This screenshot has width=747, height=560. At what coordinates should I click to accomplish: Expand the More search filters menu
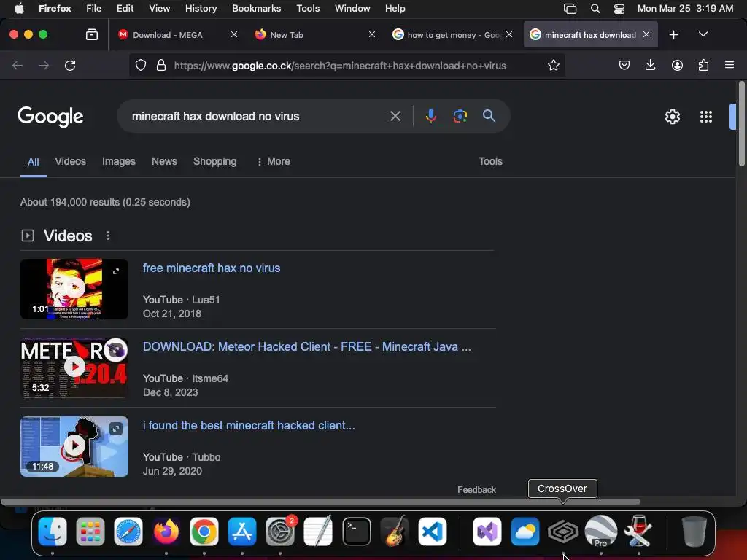point(274,161)
